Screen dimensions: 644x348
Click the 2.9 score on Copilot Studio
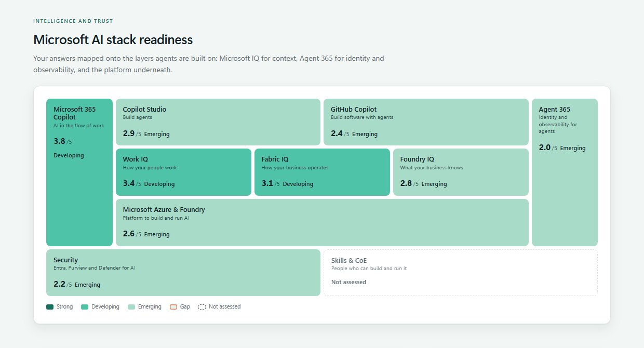point(129,133)
